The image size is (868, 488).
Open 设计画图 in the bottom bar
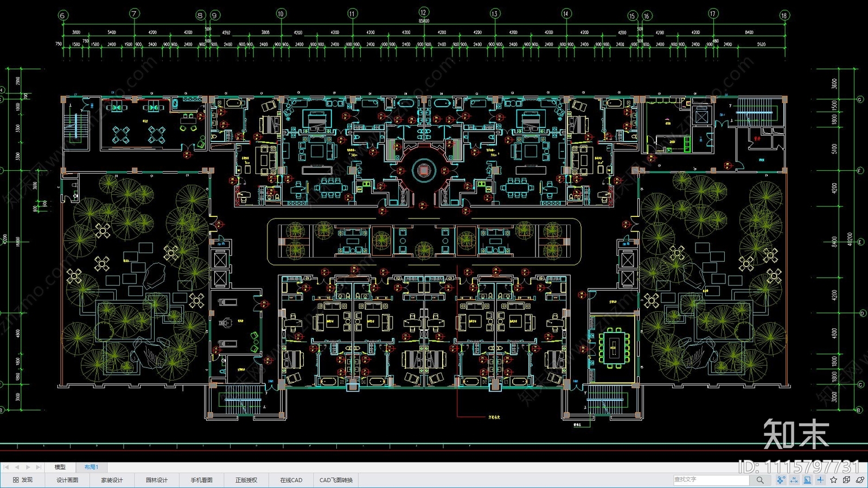click(67, 480)
